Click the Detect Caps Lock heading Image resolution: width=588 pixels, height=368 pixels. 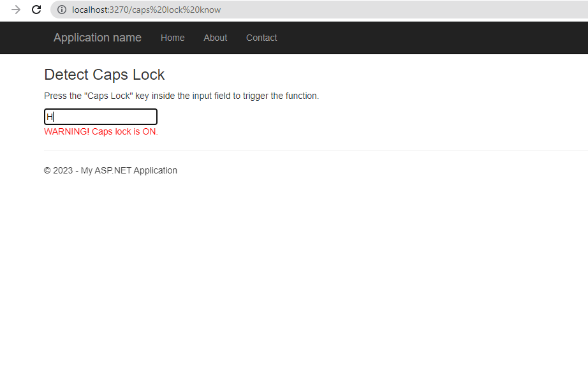coord(104,75)
